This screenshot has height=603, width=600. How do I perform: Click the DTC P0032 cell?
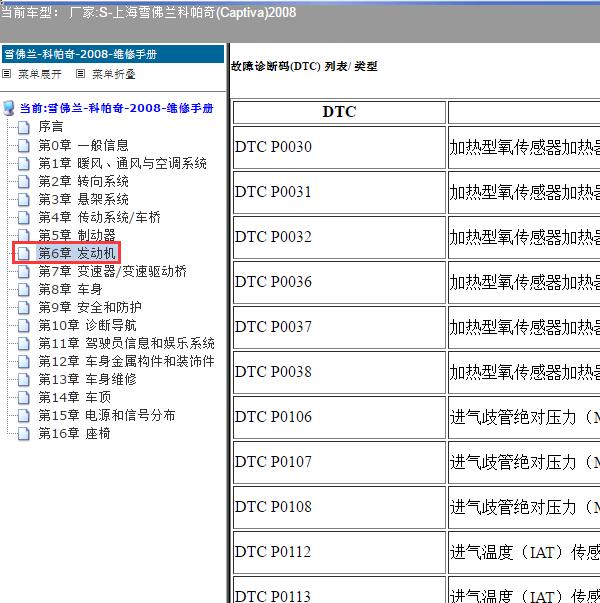click(x=339, y=237)
